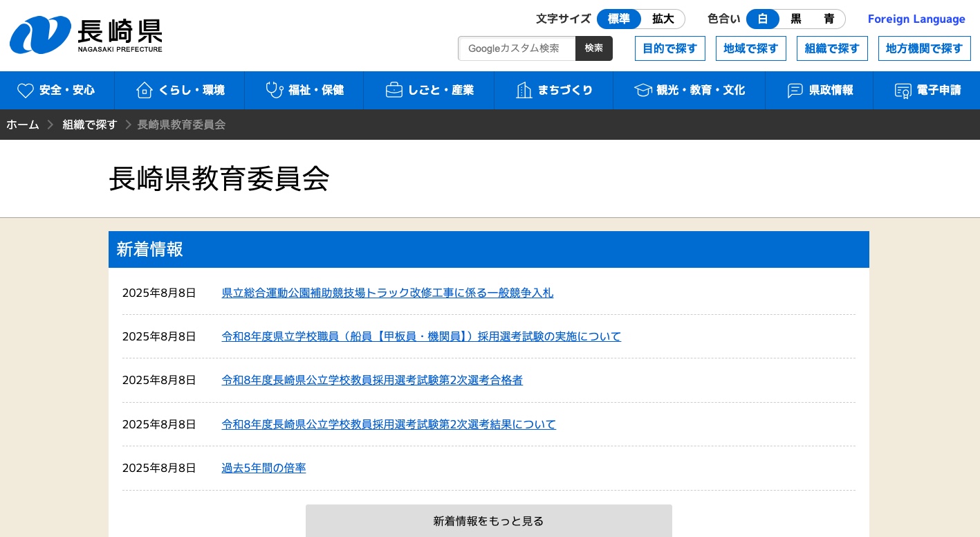Open the 過去5年間の倍率 link
This screenshot has height=537, width=980.
264,468
